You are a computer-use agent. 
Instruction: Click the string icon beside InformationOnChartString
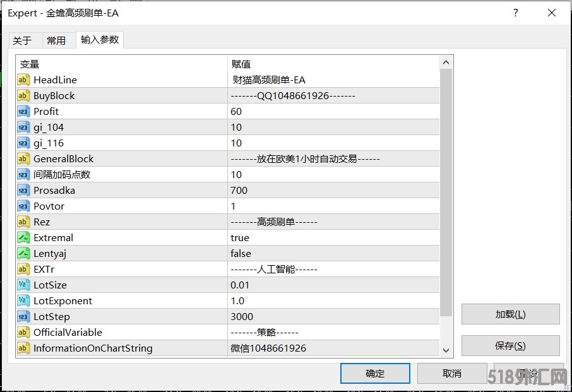[23, 348]
